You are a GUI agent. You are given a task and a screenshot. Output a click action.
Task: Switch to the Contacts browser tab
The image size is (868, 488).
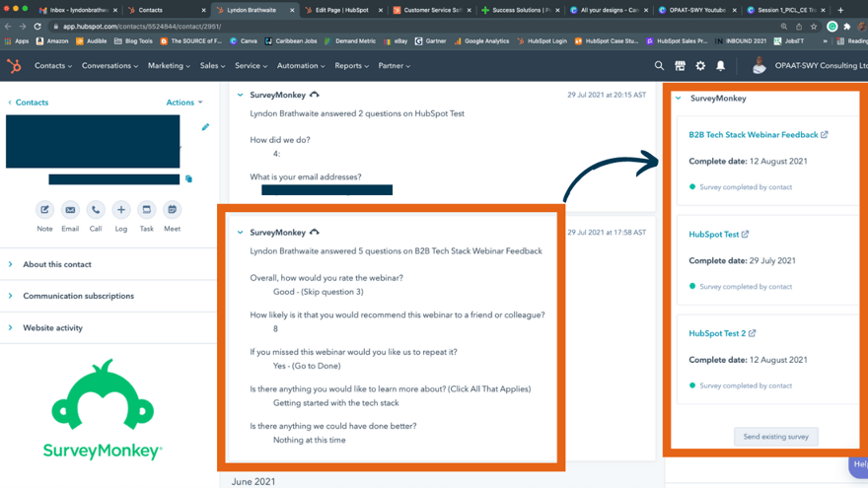166,10
